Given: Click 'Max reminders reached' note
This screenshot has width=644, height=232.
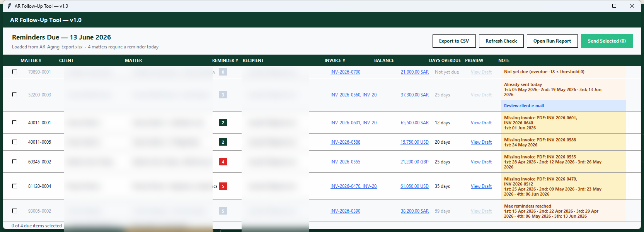Looking at the screenshot, I should [x=527, y=206].
